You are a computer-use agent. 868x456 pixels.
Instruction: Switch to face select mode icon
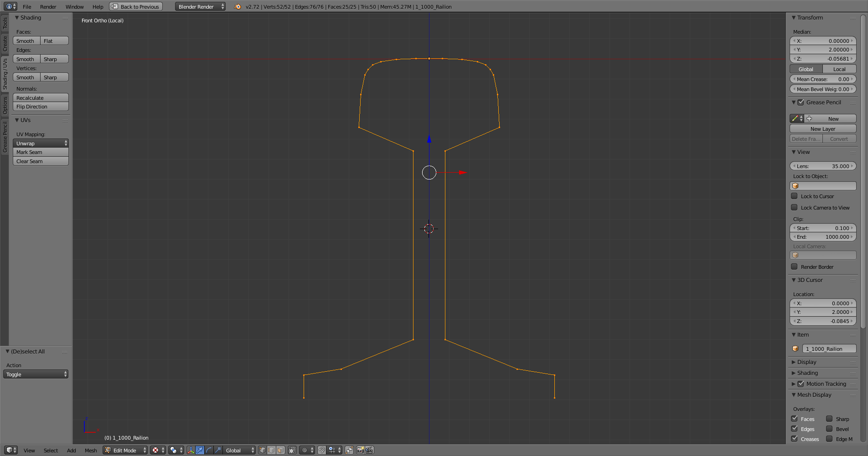[x=281, y=450]
